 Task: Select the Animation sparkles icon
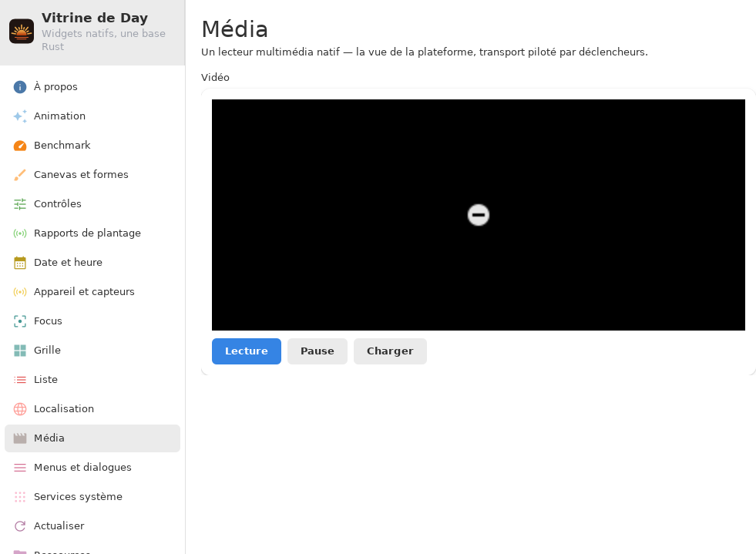pyautogui.click(x=20, y=116)
